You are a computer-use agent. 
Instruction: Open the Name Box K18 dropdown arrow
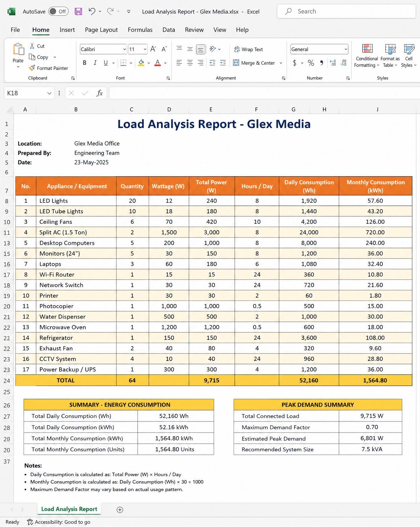click(x=49, y=93)
